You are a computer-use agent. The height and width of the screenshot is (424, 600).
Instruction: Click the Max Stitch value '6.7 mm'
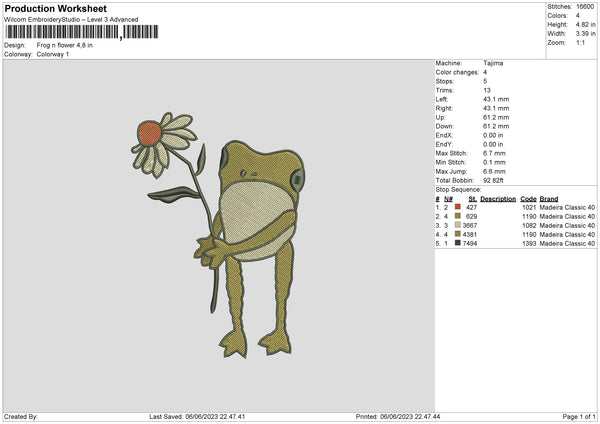[494, 153]
